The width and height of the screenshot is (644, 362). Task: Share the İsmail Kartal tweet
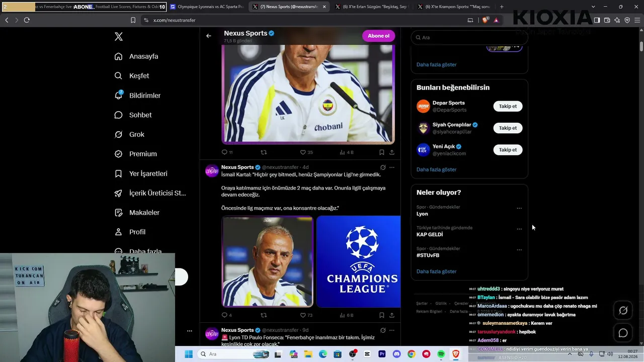[392, 315]
